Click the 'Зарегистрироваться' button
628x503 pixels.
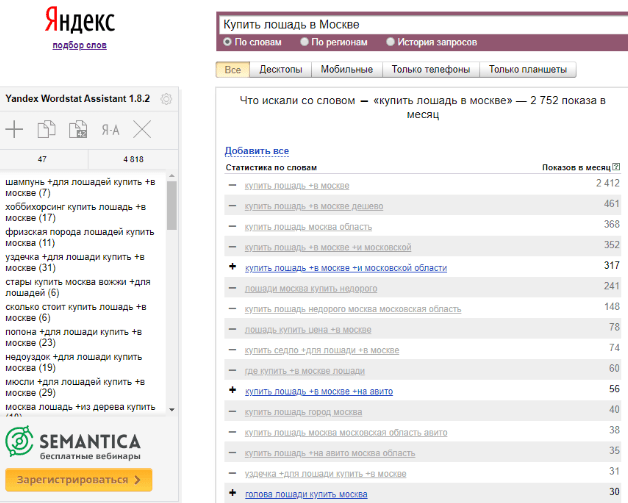79,479
